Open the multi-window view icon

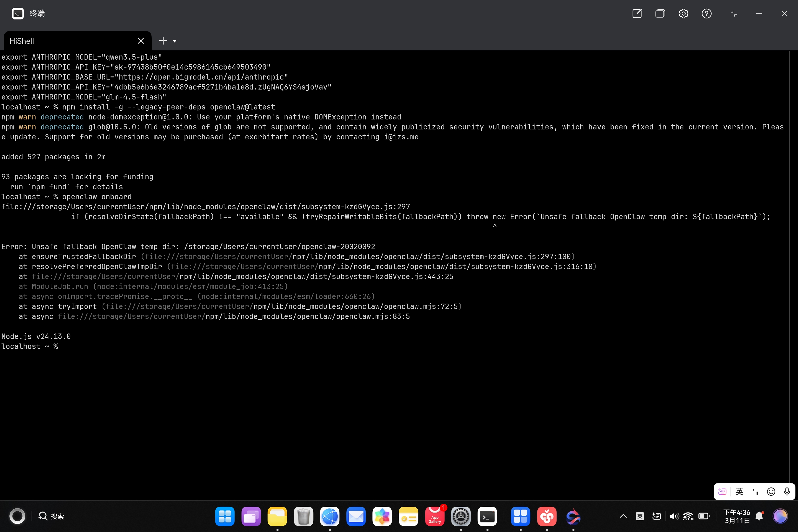(660, 14)
